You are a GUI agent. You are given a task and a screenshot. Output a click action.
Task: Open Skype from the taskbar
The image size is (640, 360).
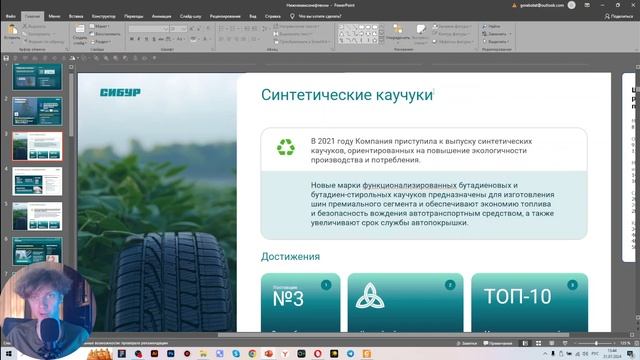coord(236,353)
